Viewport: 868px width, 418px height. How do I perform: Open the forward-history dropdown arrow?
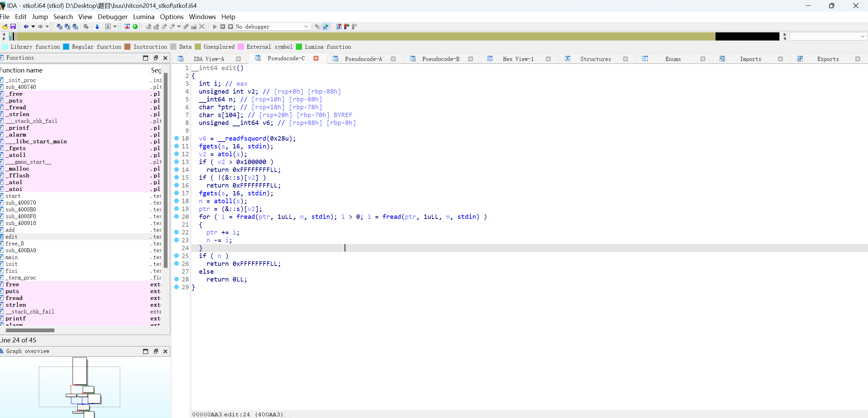point(47,27)
